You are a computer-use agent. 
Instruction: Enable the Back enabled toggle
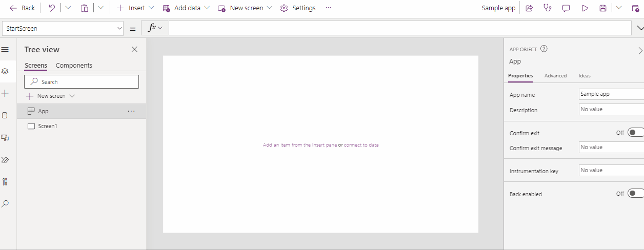[x=635, y=194]
